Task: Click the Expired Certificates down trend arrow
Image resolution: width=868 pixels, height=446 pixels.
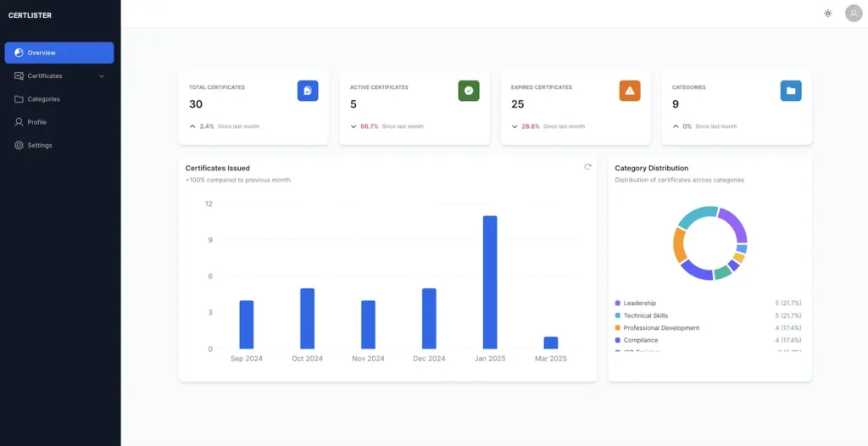Action: (x=515, y=126)
